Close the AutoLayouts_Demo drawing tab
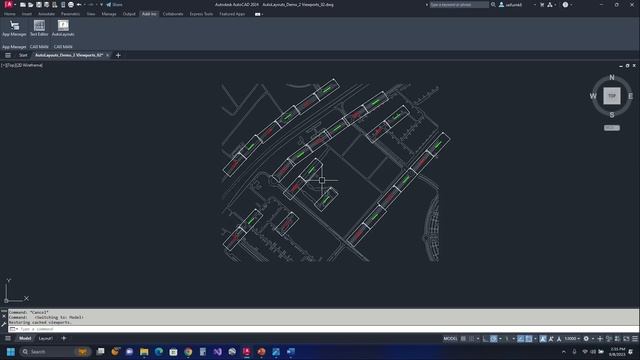640x360 pixels. click(x=107, y=55)
